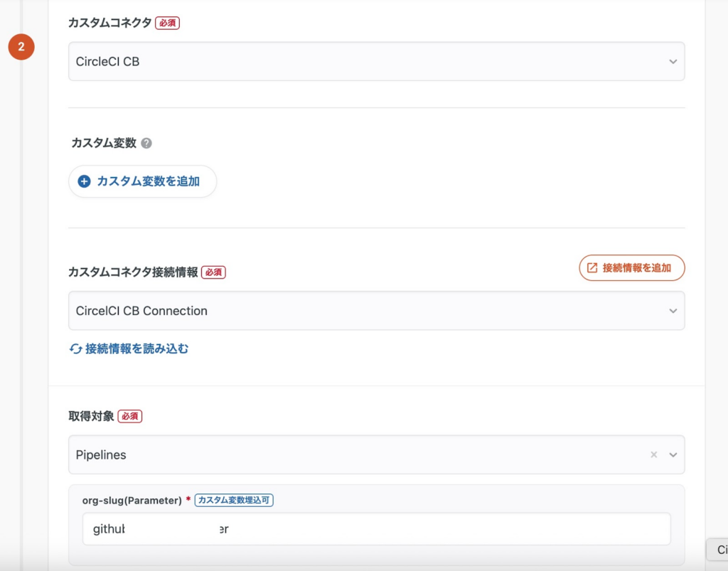728x571 pixels.
Task: Click the reload icon beside 接続情報を読み込む
Action: (x=76, y=349)
